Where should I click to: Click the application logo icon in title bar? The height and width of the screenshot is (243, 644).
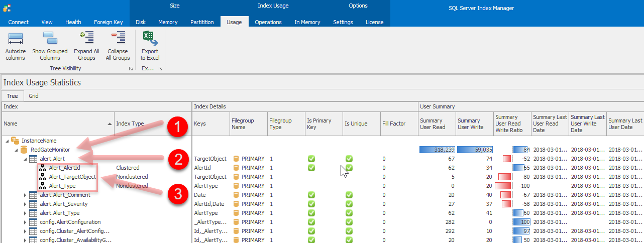(6, 8)
